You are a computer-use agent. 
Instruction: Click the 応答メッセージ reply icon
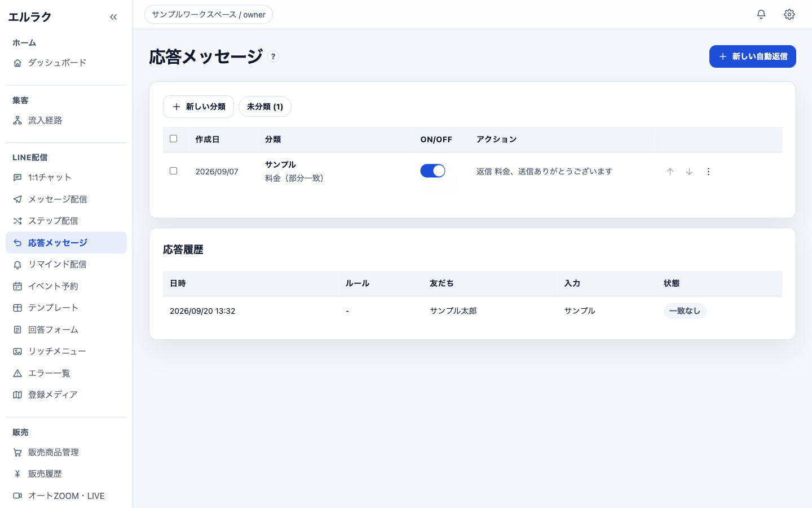click(17, 243)
